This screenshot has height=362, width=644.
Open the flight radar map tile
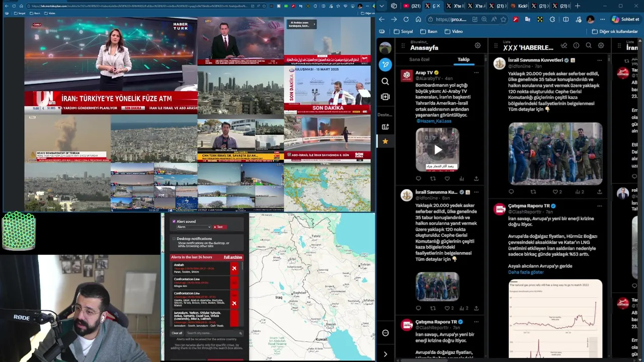pos(327,188)
